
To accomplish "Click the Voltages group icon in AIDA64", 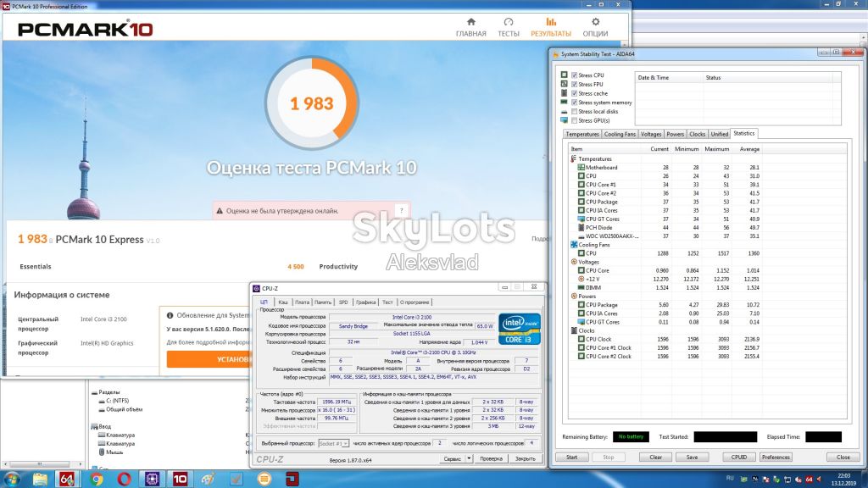I will tap(574, 262).
